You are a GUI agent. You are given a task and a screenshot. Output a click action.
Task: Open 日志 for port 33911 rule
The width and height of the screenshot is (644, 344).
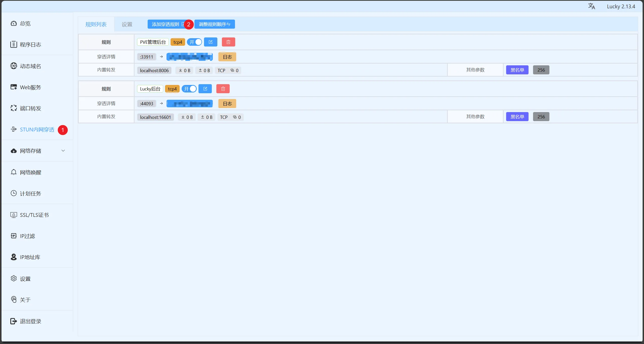(227, 57)
